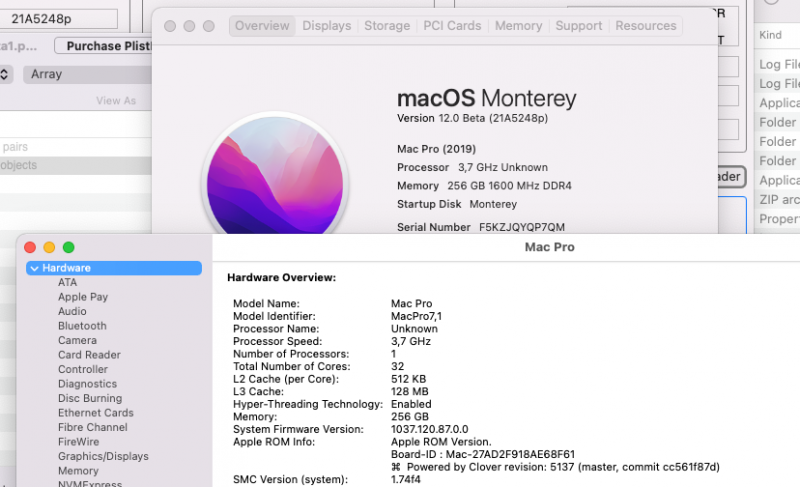Click the SMC Version value 1.74f4

[406, 479]
